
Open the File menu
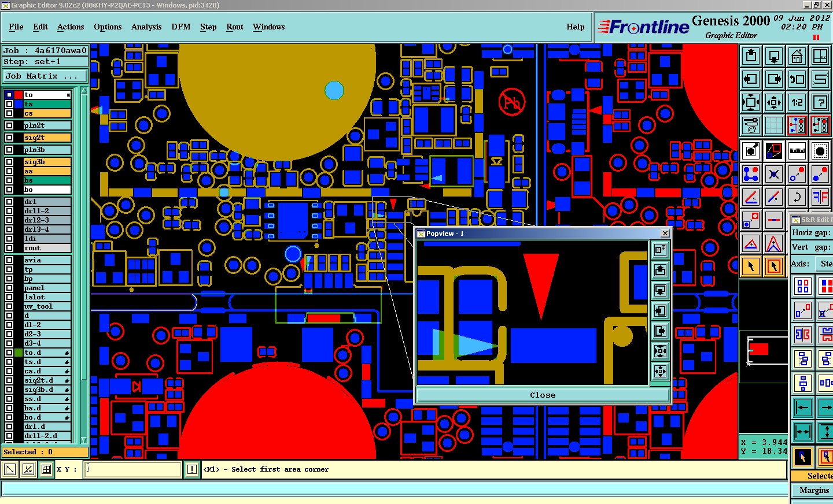[16, 27]
